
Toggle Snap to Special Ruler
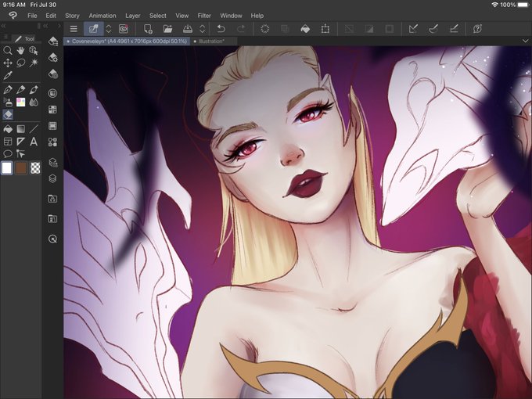tap(433, 29)
